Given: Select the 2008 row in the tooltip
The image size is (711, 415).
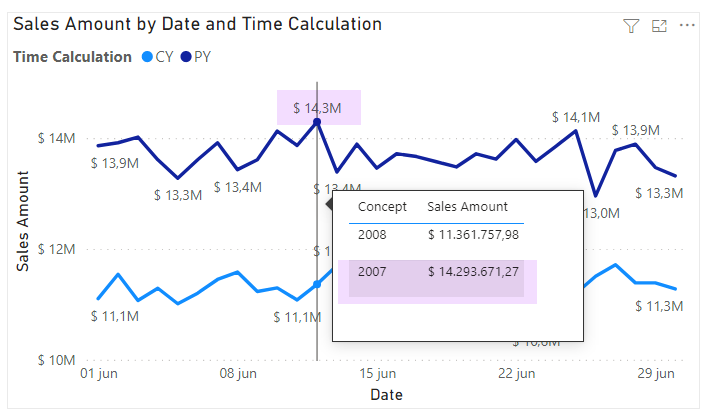Looking at the screenshot, I should tap(437, 235).
